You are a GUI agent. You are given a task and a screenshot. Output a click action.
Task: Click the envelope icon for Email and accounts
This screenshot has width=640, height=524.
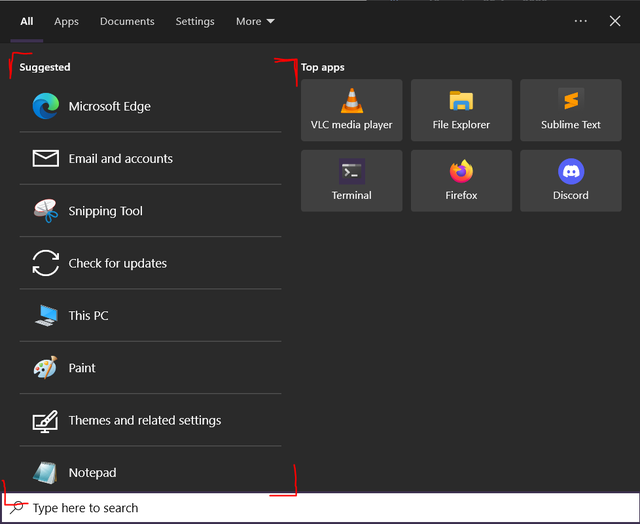click(46, 158)
